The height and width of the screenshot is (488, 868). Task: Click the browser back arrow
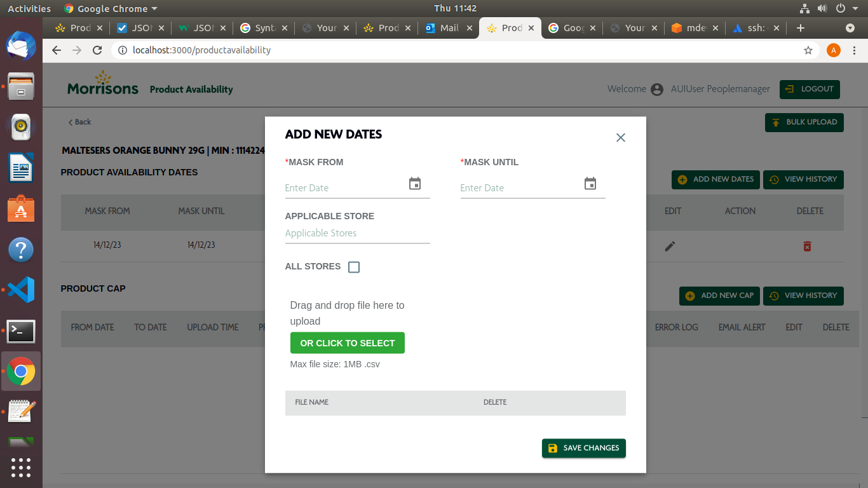57,50
